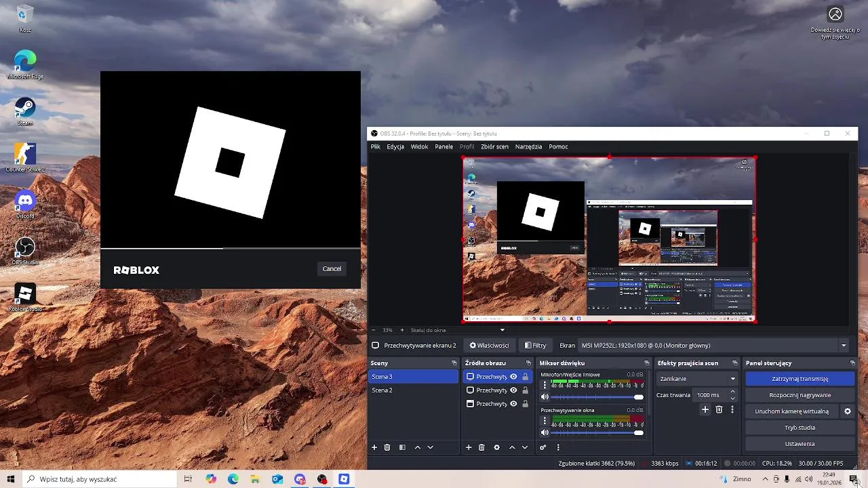Open the Kosz recycle bin desktop icon
Screen dimensions: 868x488
[x=25, y=18]
